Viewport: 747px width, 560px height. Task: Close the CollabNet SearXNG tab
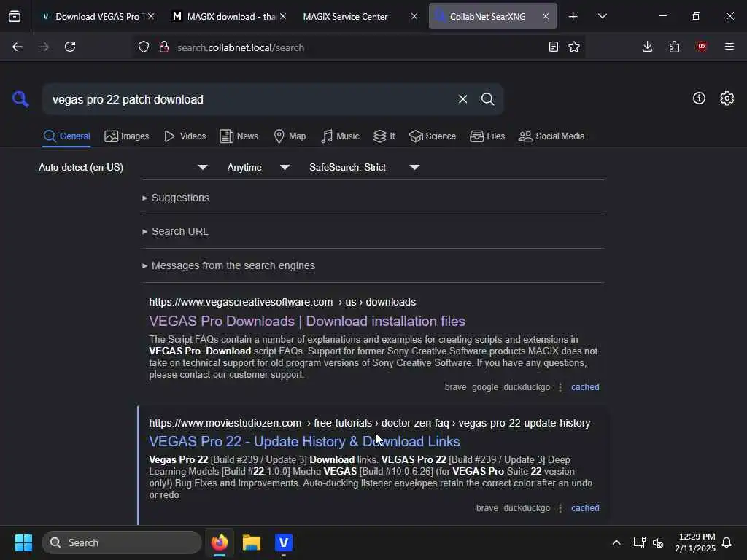(546, 16)
